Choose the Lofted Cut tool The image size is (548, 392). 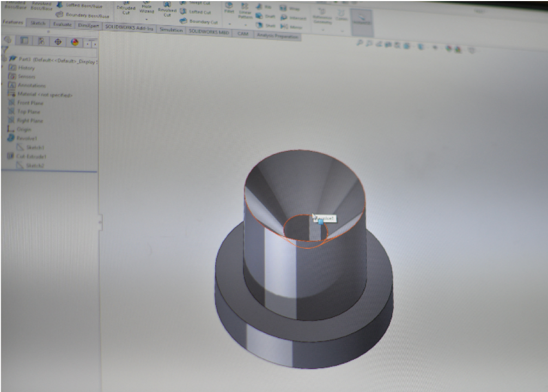196,12
